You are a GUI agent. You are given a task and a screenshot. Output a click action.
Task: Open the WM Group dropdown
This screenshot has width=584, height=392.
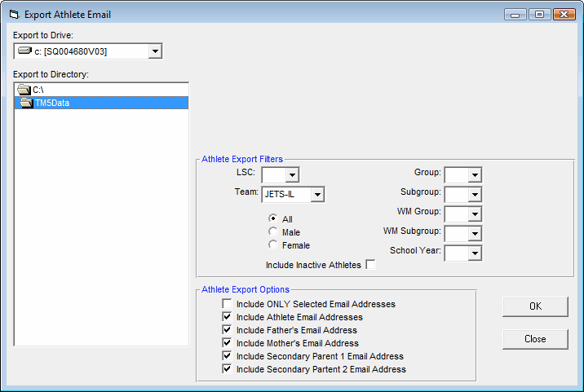tap(475, 214)
